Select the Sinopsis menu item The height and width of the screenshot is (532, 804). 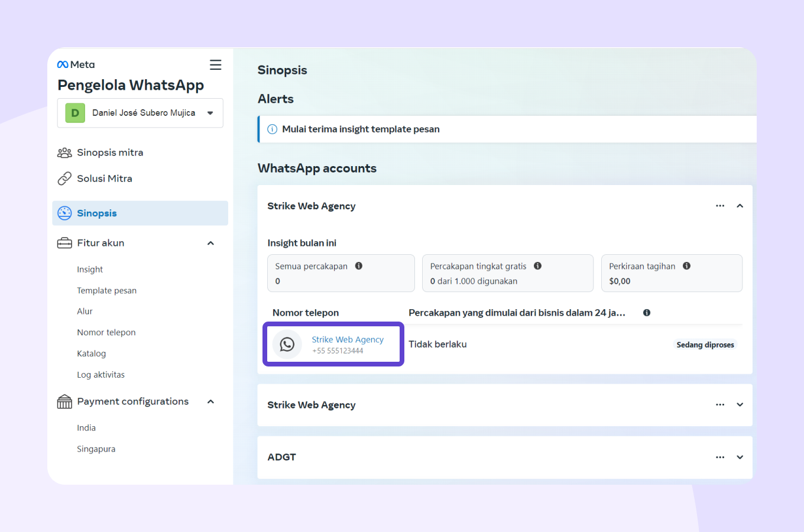(x=140, y=213)
